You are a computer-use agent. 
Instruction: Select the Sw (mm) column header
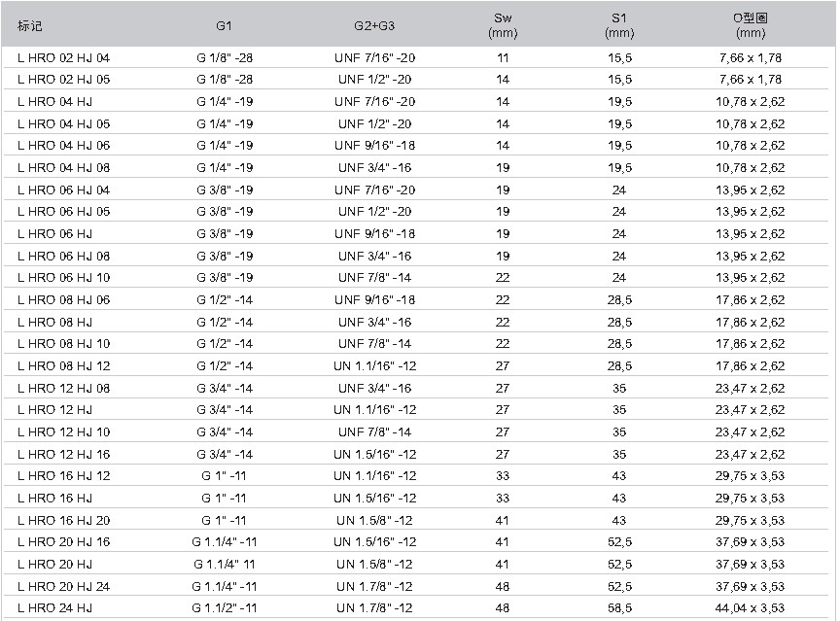tap(503, 25)
